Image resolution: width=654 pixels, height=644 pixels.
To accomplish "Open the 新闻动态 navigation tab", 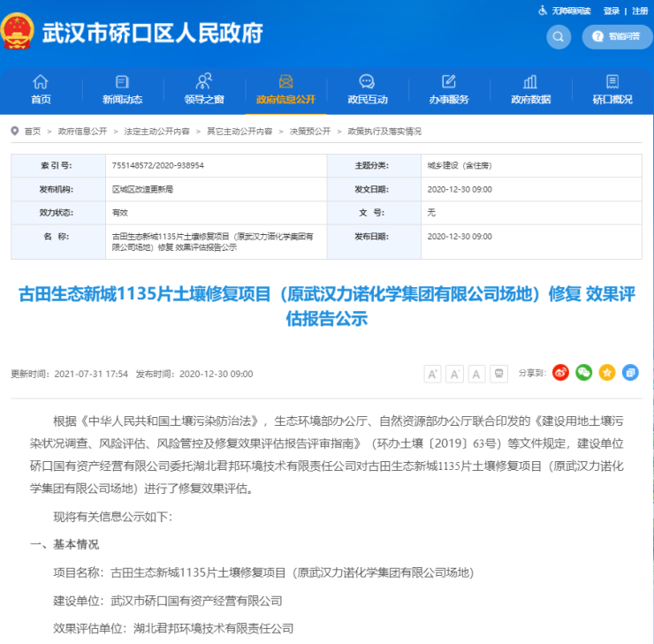I will [122, 89].
